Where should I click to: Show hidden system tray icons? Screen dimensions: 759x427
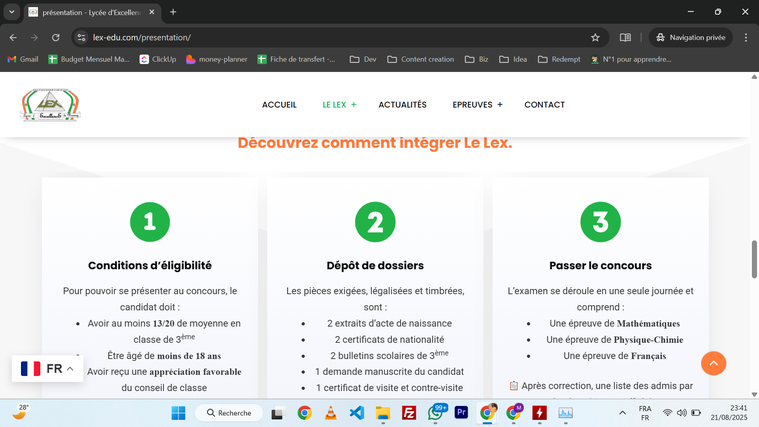coord(622,413)
